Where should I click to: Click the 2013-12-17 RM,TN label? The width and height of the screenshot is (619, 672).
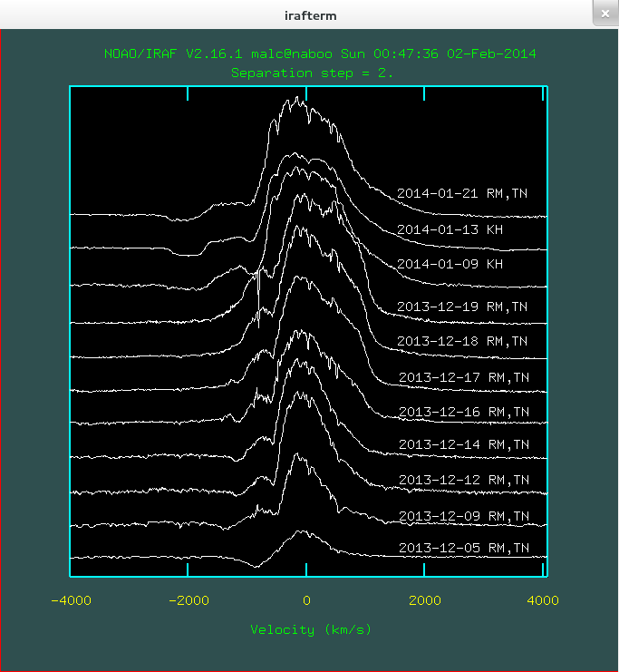point(462,376)
